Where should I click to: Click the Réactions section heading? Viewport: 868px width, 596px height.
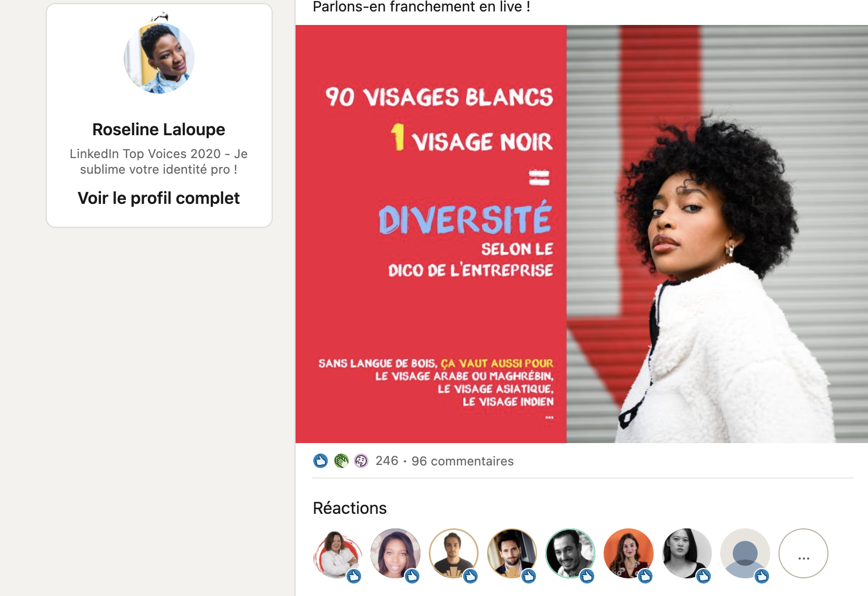tap(350, 508)
